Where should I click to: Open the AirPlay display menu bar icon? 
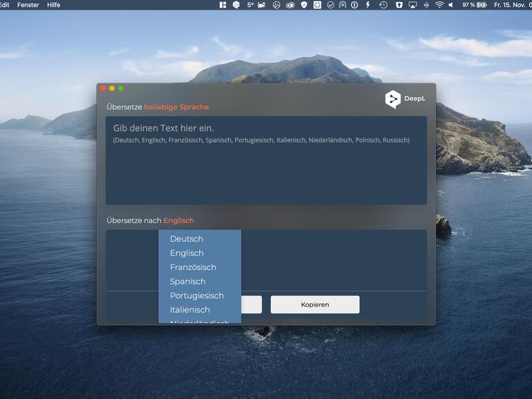(412, 5)
